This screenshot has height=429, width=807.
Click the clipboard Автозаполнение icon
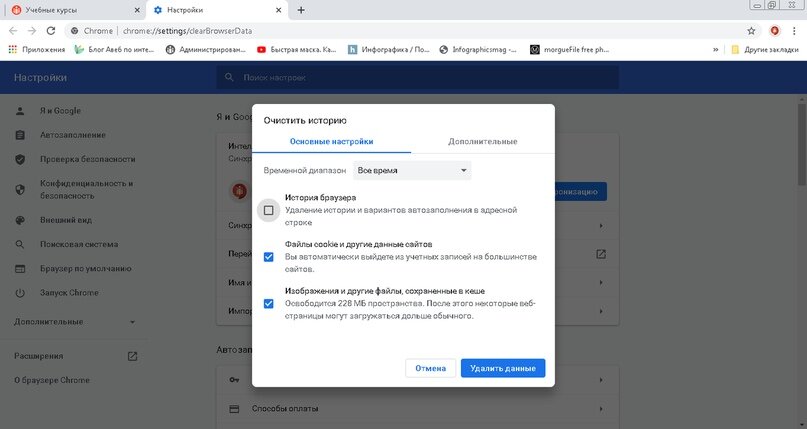[x=20, y=135]
